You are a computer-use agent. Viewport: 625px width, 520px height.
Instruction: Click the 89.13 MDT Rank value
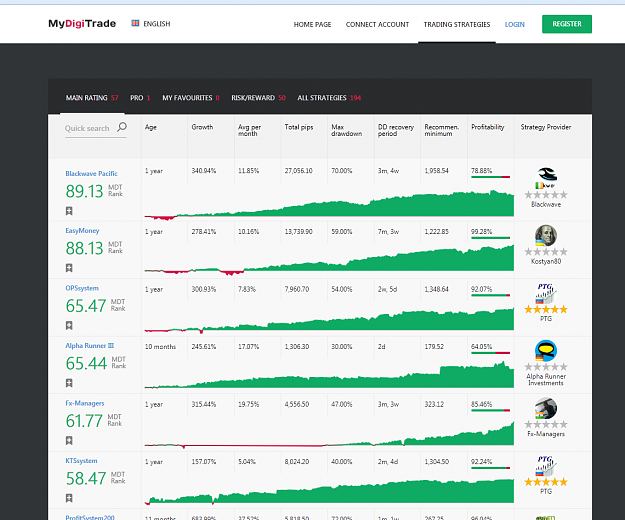pyautogui.click(x=85, y=191)
